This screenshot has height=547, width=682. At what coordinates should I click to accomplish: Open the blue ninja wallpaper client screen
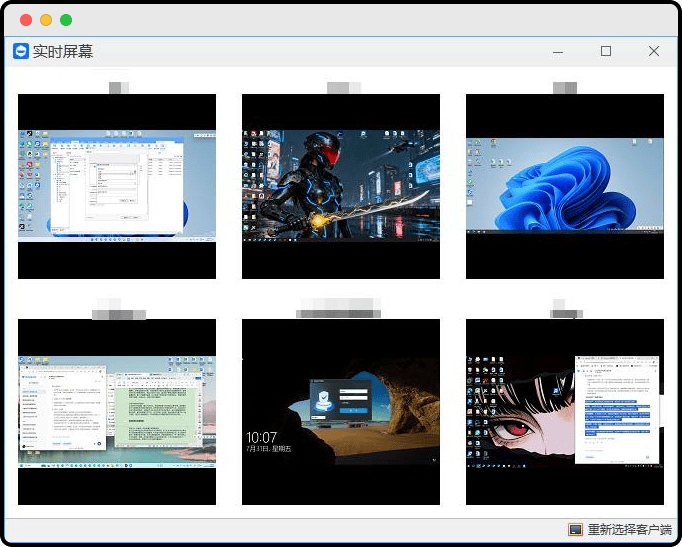[341, 186]
